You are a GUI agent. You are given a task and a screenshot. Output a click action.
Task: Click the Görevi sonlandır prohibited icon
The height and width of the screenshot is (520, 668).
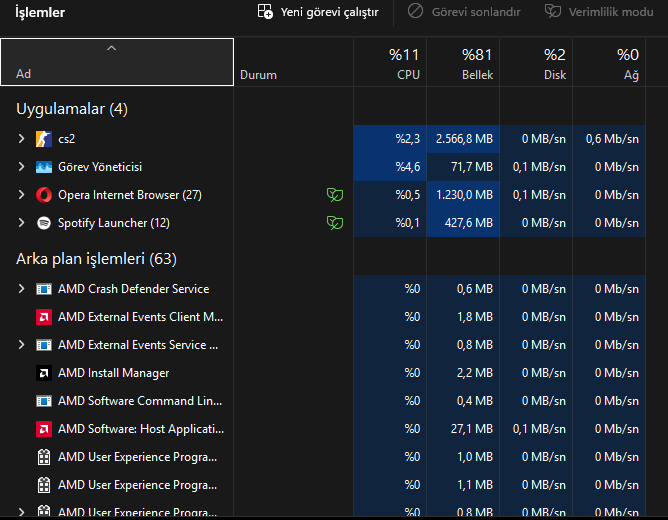click(x=415, y=11)
